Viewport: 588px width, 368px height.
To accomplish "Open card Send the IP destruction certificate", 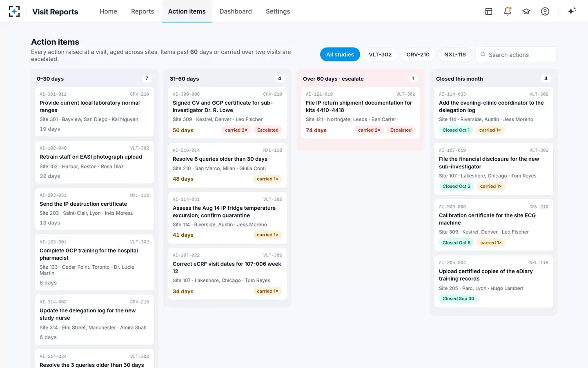I will pyautogui.click(x=94, y=209).
